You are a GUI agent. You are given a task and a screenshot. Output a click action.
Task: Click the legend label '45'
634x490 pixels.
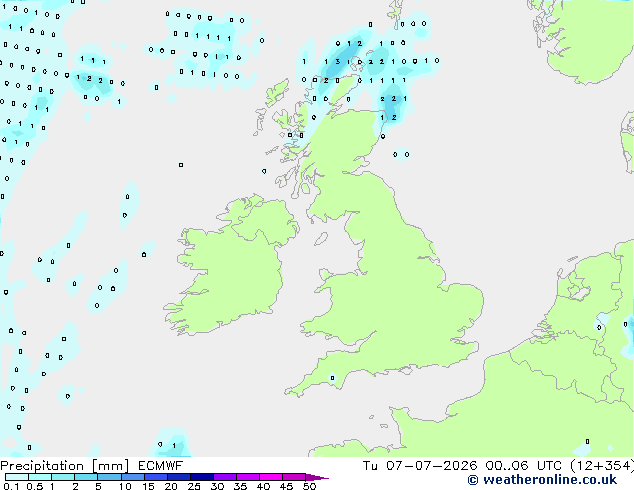(x=286, y=486)
